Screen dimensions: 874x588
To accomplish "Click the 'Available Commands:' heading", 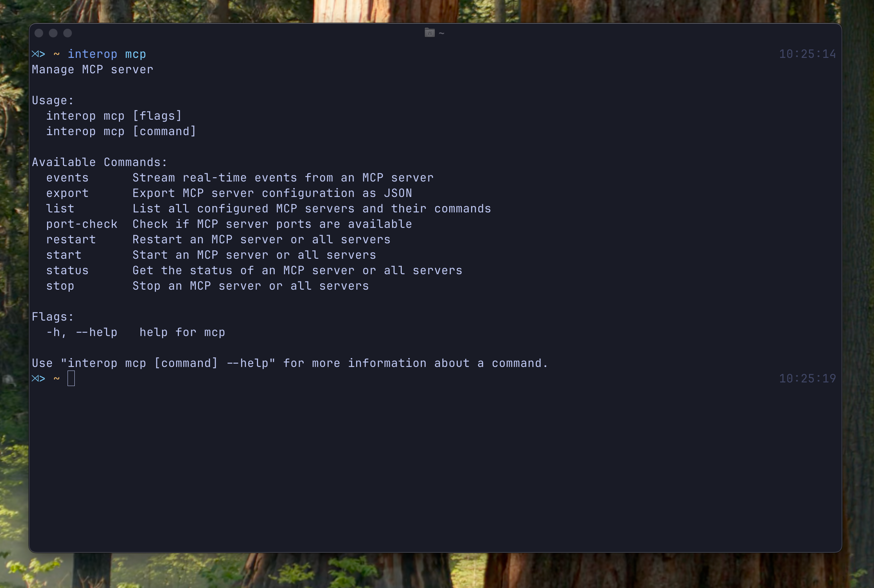I will click(x=100, y=162).
